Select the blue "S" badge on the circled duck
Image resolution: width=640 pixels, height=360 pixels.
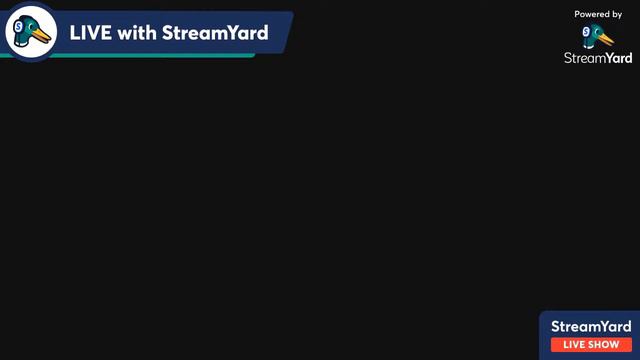click(x=19, y=27)
